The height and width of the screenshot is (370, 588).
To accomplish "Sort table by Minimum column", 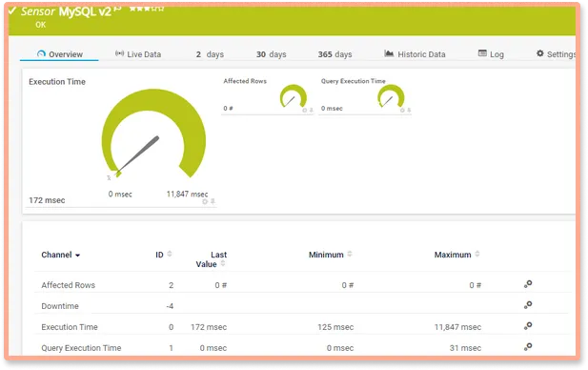I will point(330,255).
